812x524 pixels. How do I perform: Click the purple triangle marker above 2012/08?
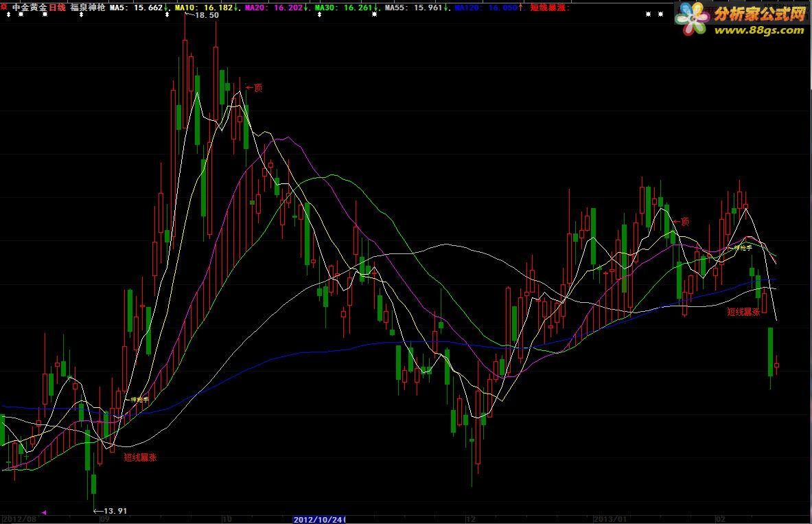coord(44,512)
